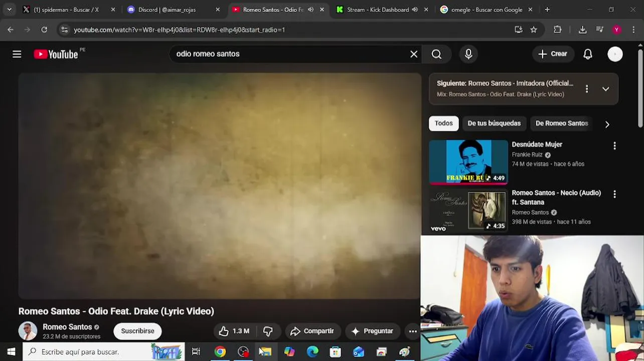Viewport: 644px width, 361px height.
Task: Open Chrome profile Y avatar
Action: pos(616,30)
